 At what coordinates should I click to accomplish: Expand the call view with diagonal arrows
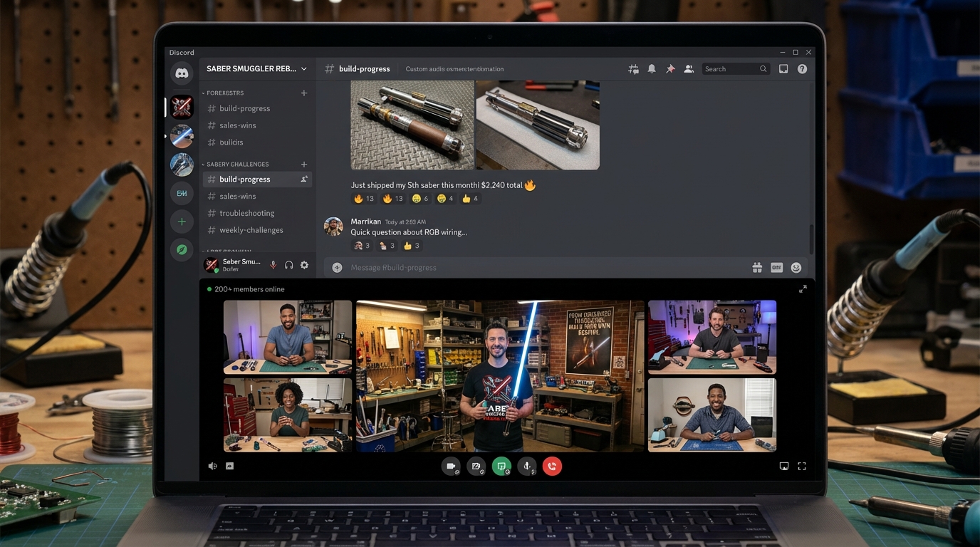click(x=803, y=289)
